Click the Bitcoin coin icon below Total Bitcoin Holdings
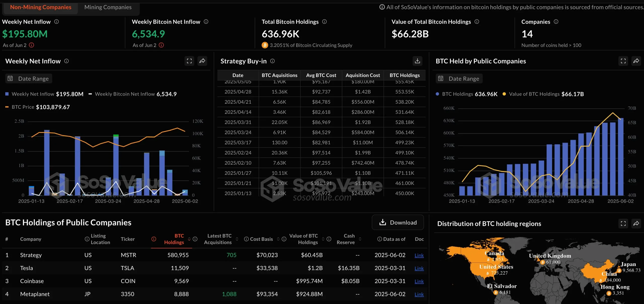Viewport: 644px width, 304px height. click(264, 45)
